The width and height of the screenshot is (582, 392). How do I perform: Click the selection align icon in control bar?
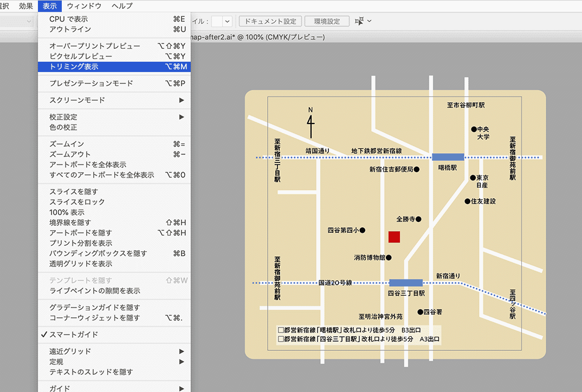[359, 21]
